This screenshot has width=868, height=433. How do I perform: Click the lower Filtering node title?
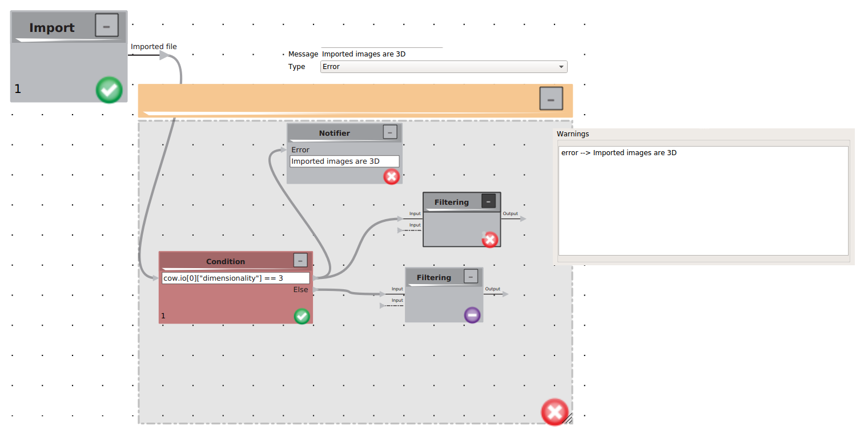click(434, 277)
